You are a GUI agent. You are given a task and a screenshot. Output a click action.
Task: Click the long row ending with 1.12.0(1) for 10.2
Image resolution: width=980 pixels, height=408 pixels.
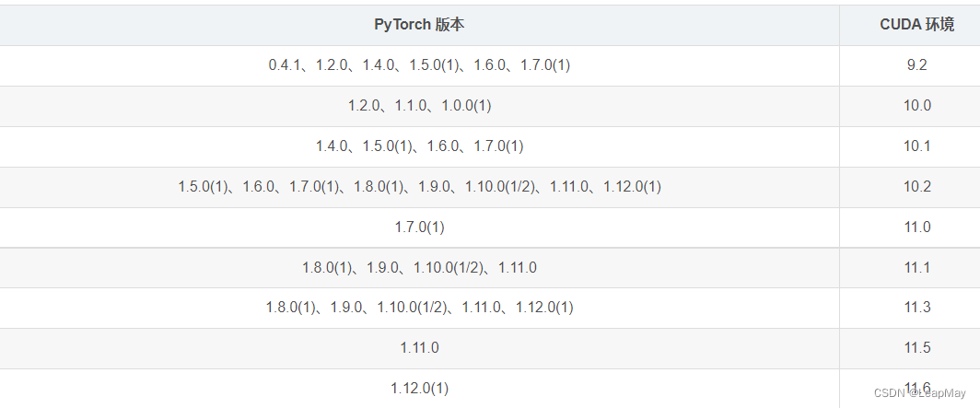point(419,187)
